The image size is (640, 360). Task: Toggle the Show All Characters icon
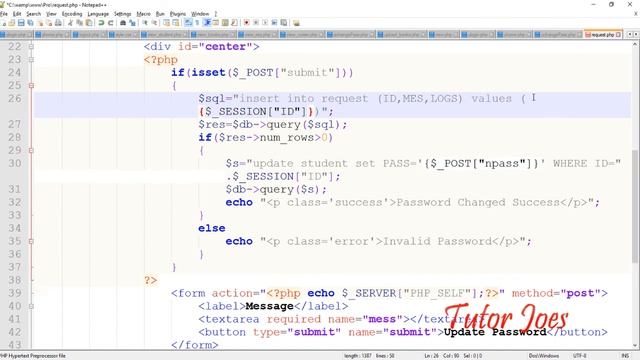click(x=197, y=23)
